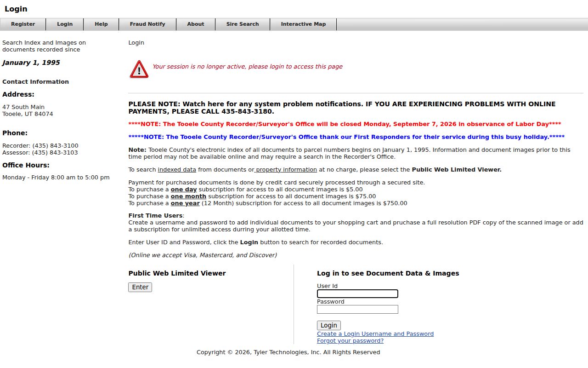Screen dimensions: 588x368
Task: Go to the Fraud Notify page
Action: click(x=147, y=24)
